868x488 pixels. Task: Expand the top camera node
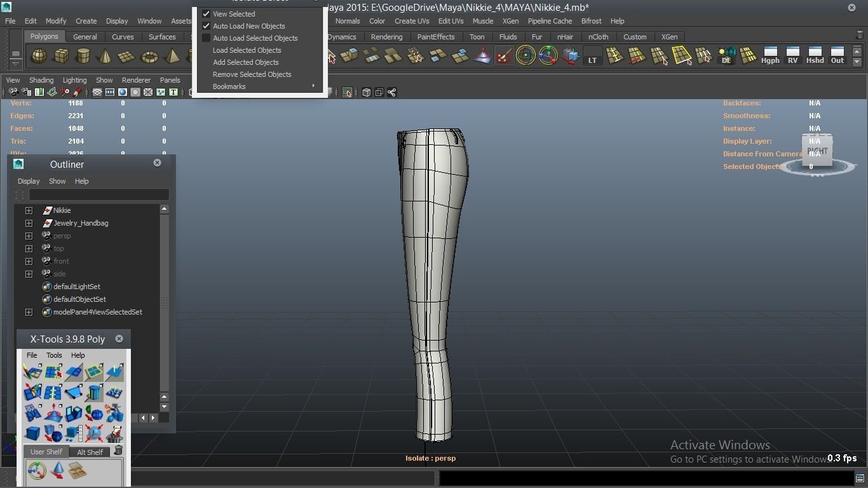coord(29,248)
